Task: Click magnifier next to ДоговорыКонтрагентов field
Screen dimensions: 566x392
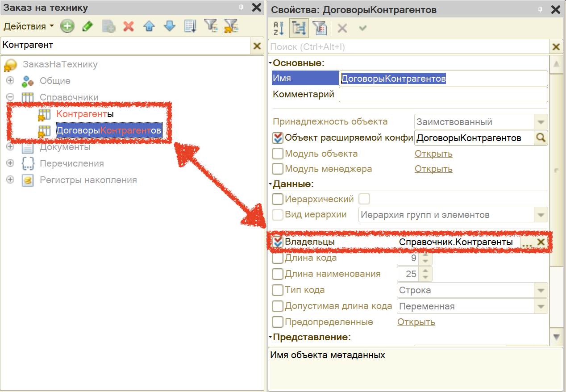Action: click(541, 138)
